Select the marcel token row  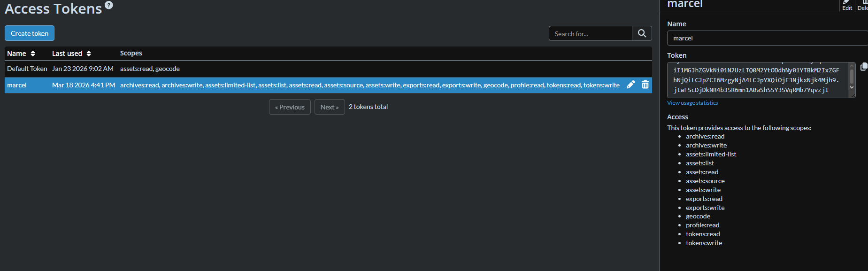coord(17,85)
